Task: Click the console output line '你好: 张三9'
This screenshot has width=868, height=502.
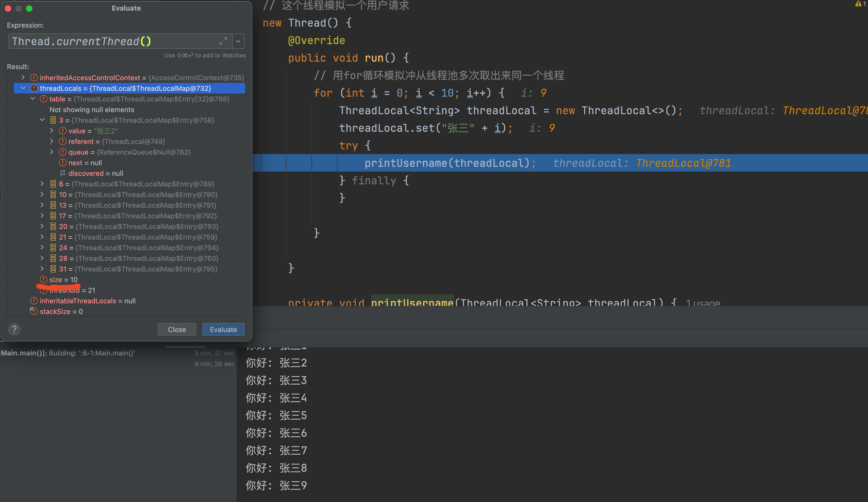Action: 276,486
